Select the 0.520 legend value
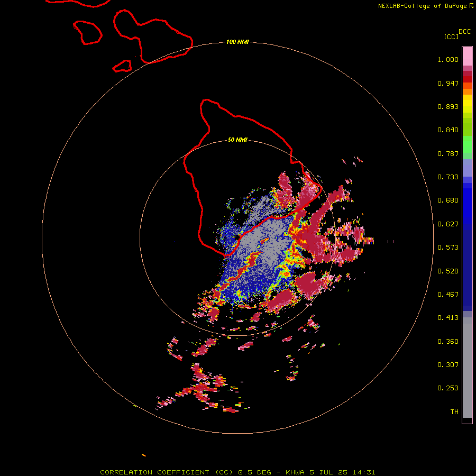Screen dimensions: 476x476 pyautogui.click(x=448, y=271)
